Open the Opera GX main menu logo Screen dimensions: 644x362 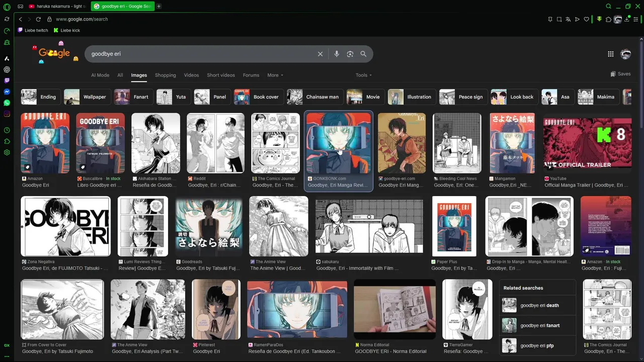(x=7, y=7)
